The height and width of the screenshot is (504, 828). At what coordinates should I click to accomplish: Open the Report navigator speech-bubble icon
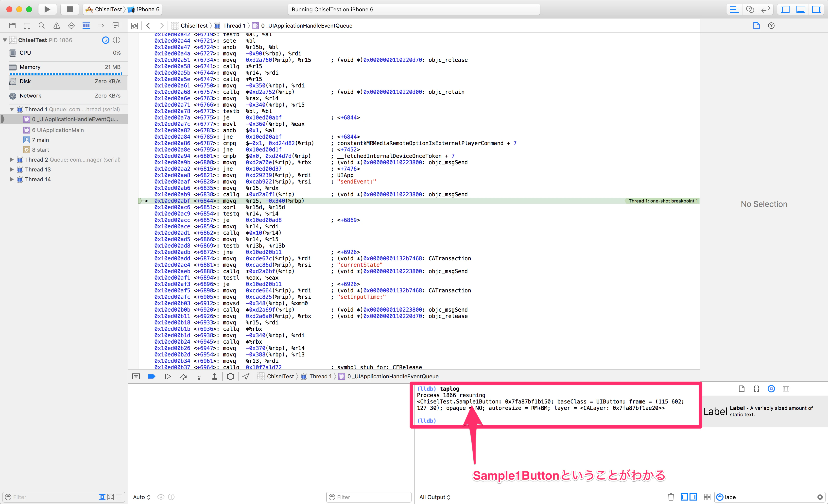pos(116,26)
